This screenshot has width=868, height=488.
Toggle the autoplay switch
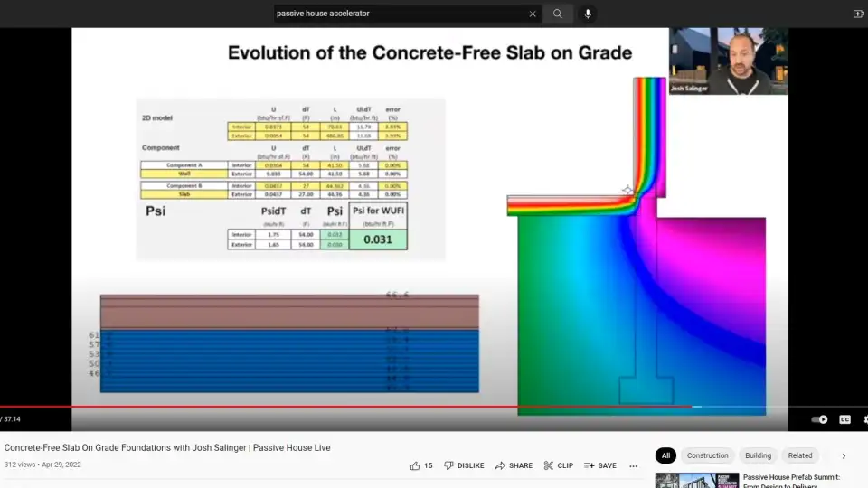819,419
